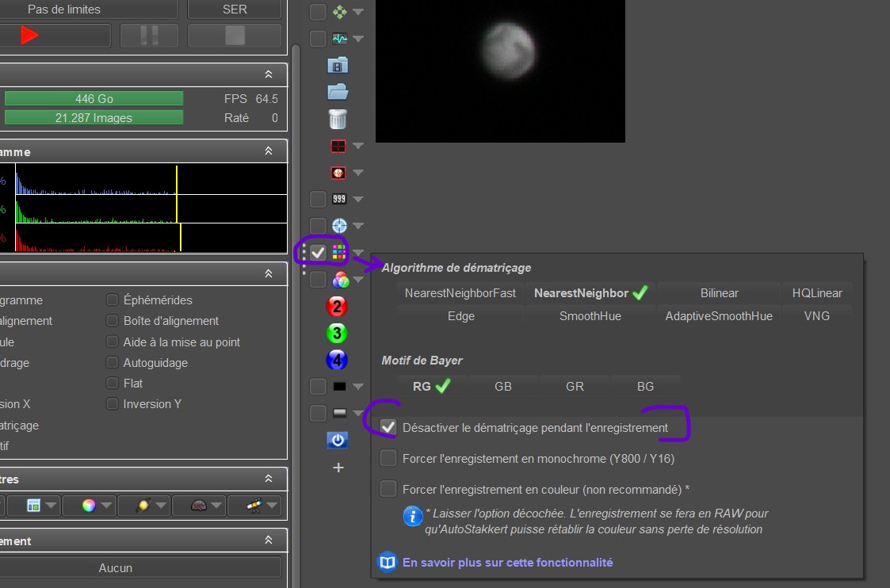Open dropdown next to red crosshair icon
This screenshot has width=890, height=588.
[358, 146]
